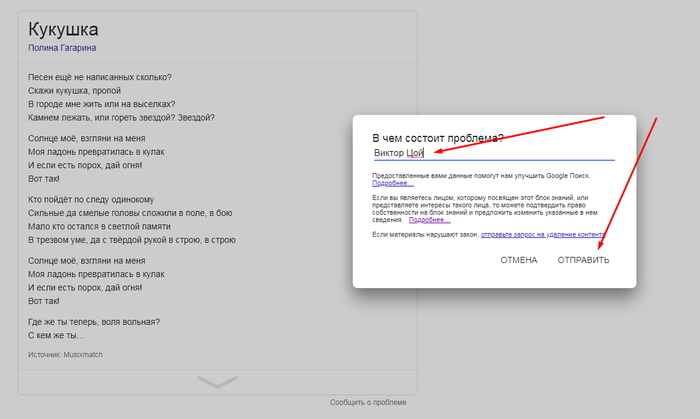The image size is (700, 419).
Task: Click lyric line Скажи кукушка, пропой
Action: tap(74, 90)
